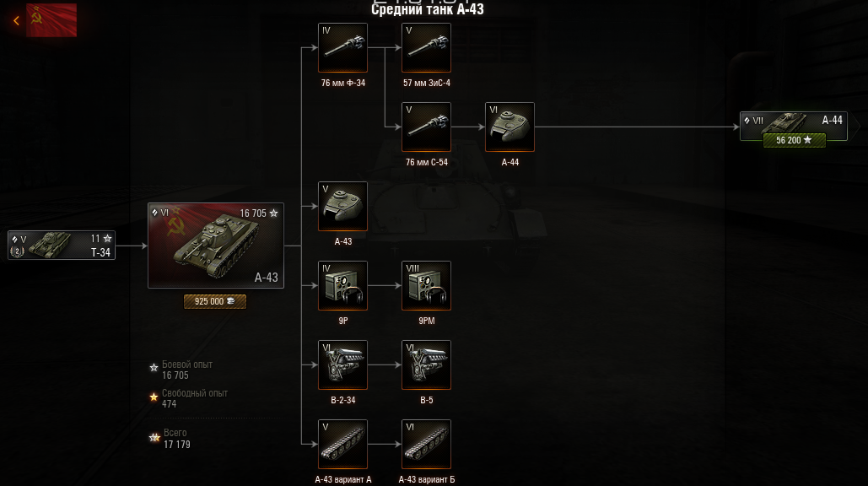Buy tank for 925 000 credits
The width and height of the screenshot is (868, 486).
215,301
